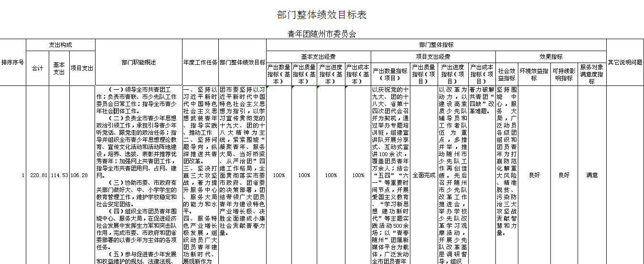644x264 pixels.
Task: Select the 合计 column header
Action: pyautogui.click(x=38, y=68)
